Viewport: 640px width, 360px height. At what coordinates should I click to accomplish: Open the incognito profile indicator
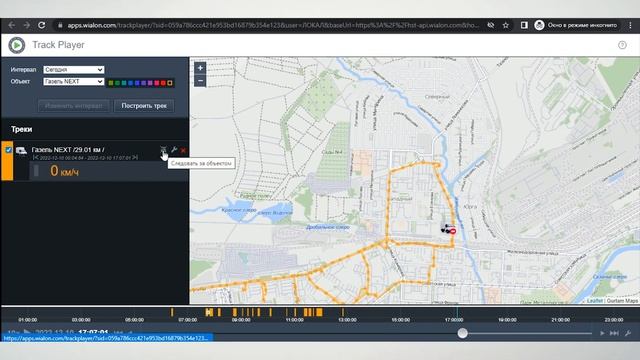pyautogui.click(x=576, y=25)
